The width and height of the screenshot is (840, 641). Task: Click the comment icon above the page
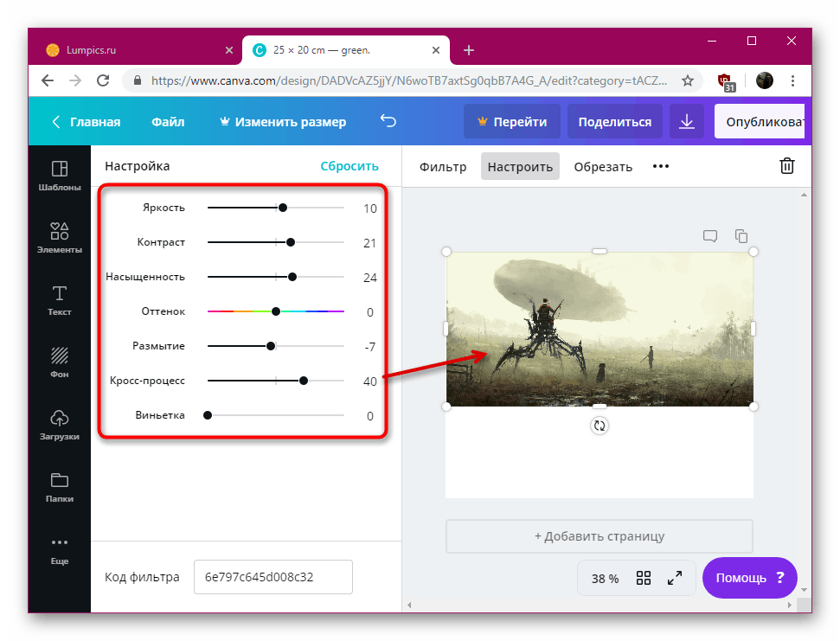[710, 235]
